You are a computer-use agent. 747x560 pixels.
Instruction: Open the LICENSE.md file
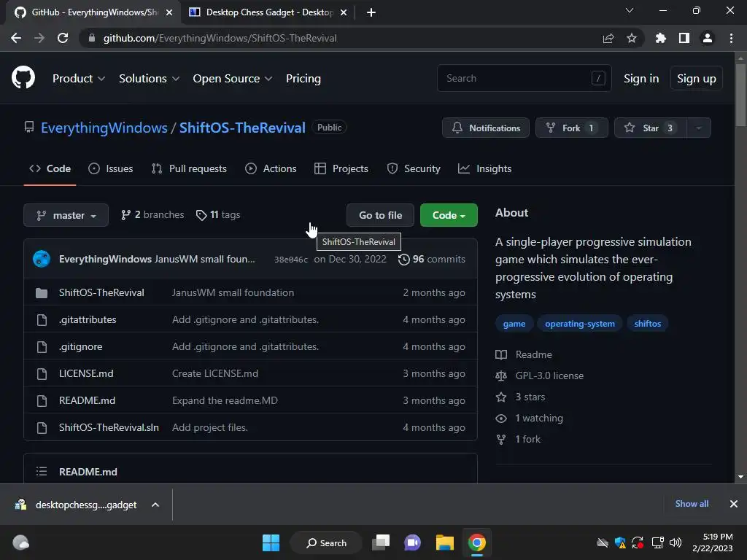tap(86, 373)
